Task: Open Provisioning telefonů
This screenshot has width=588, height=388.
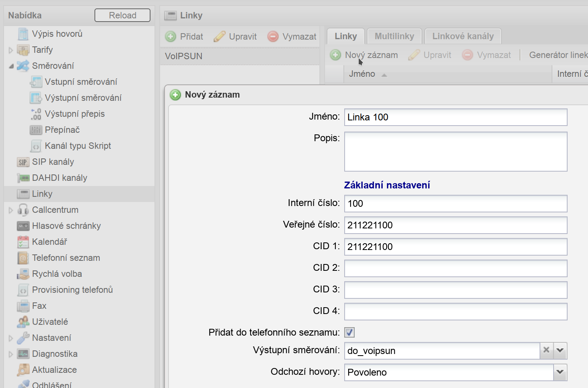Action: pos(72,290)
